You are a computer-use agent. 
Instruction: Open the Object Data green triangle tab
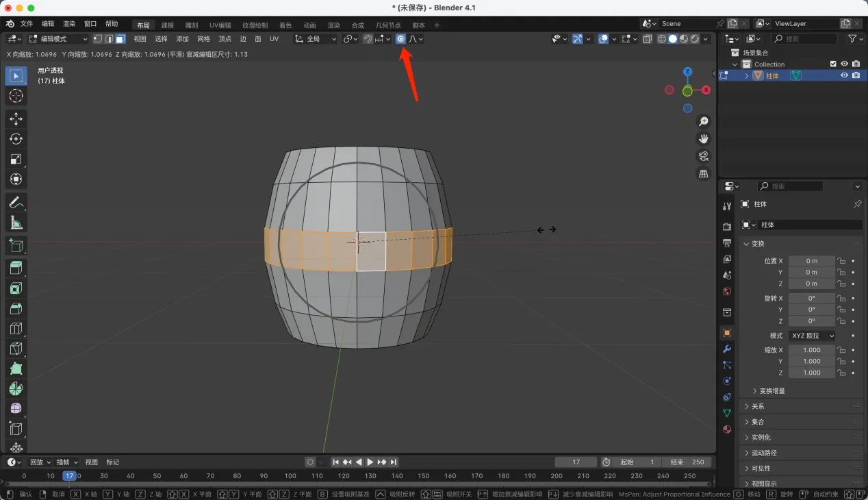tap(727, 413)
